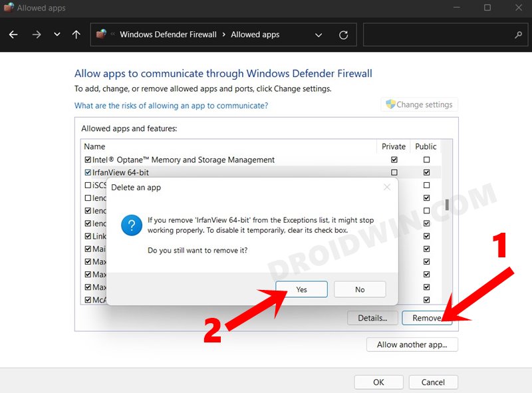
Task: Click the Remove button
Action: (427, 318)
